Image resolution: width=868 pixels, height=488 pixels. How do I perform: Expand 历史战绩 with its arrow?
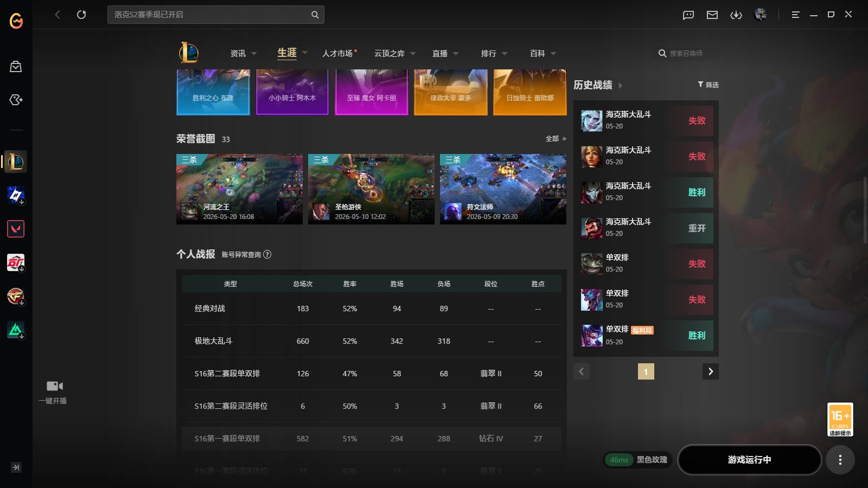621,86
